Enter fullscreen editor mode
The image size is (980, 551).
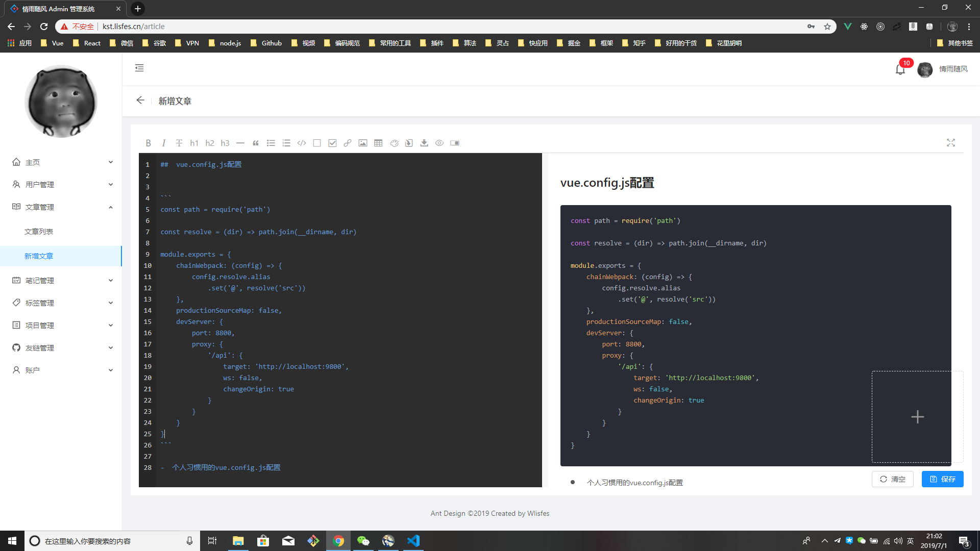click(x=950, y=143)
